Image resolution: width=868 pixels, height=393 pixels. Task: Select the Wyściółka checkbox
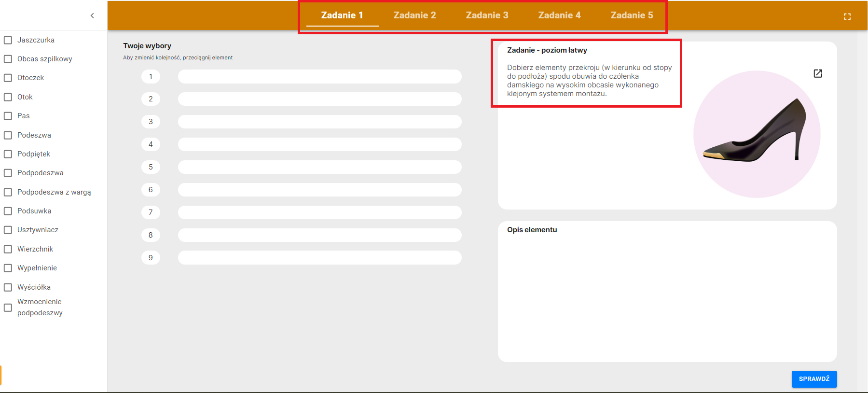[x=8, y=287]
